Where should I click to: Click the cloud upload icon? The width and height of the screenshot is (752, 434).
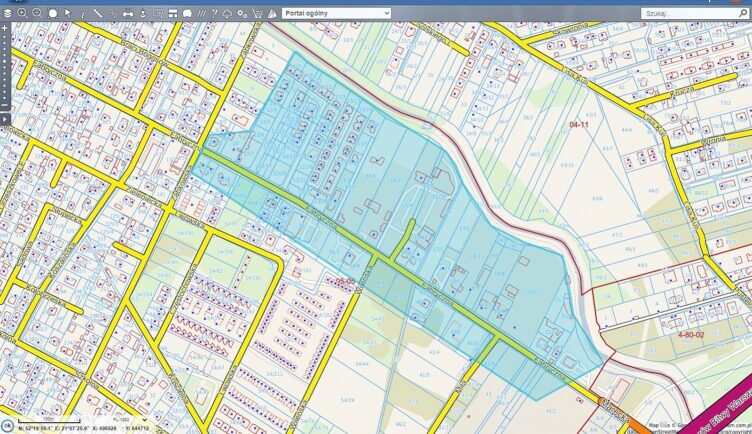227,13
